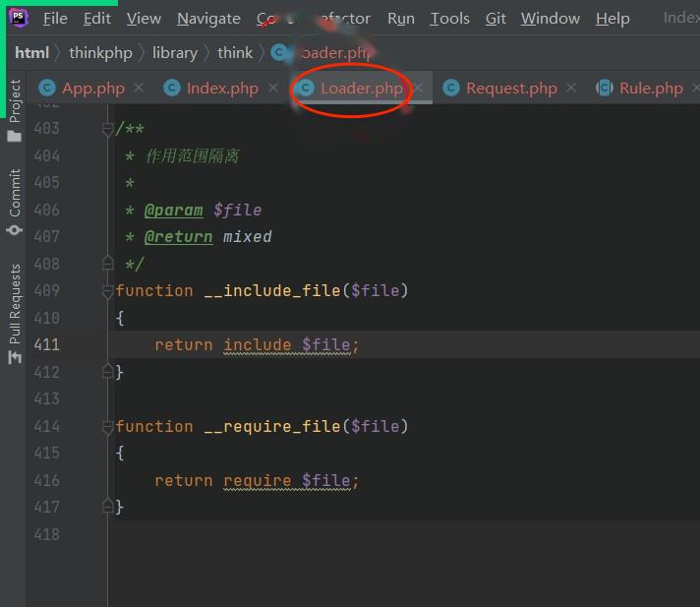The image size is (700, 607).
Task: Close the Request.php tab
Action: click(x=571, y=88)
